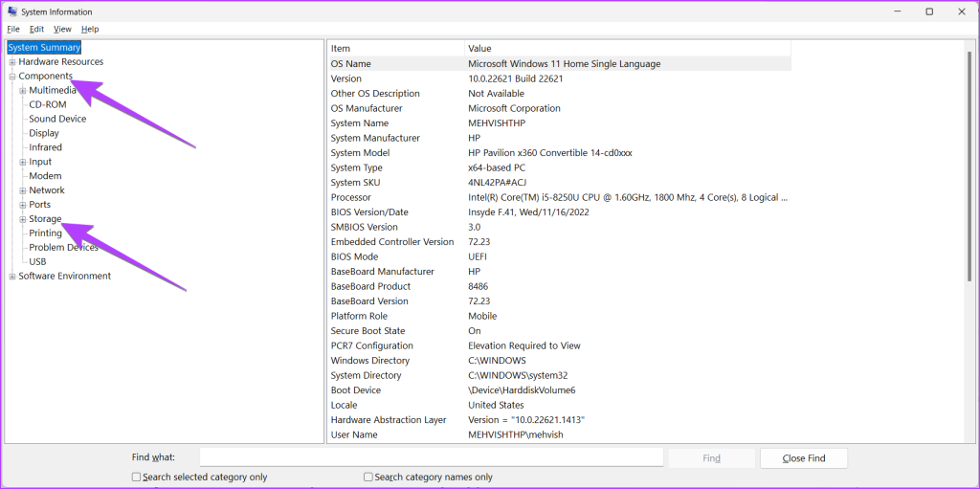Screen dimensions: 980x489
Task: Open the File menu
Action: (13, 30)
